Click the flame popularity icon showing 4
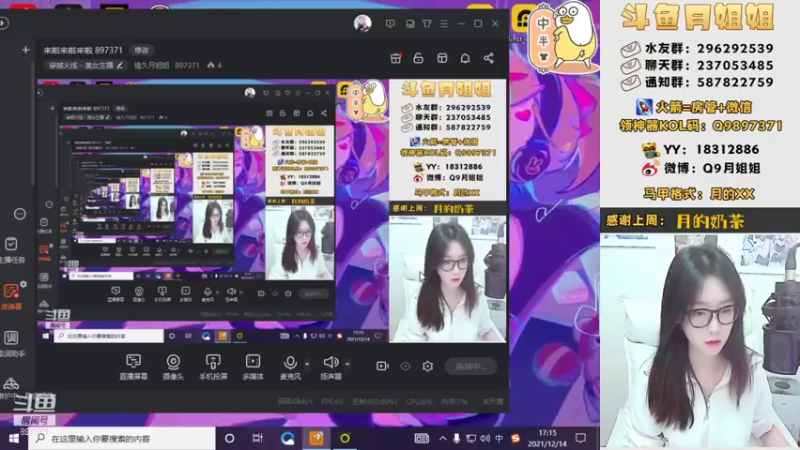Image resolution: width=800 pixels, height=450 pixels. coord(211,65)
